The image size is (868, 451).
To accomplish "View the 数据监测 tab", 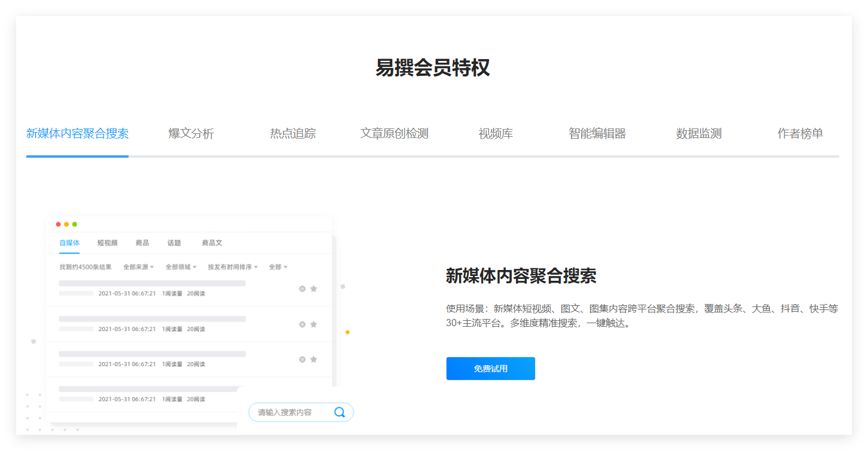I will tap(699, 134).
